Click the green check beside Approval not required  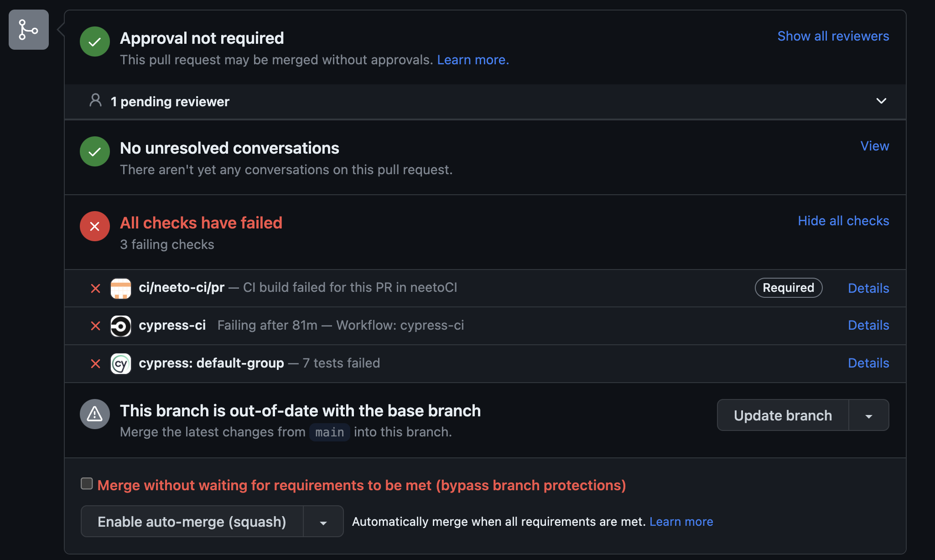point(94,41)
